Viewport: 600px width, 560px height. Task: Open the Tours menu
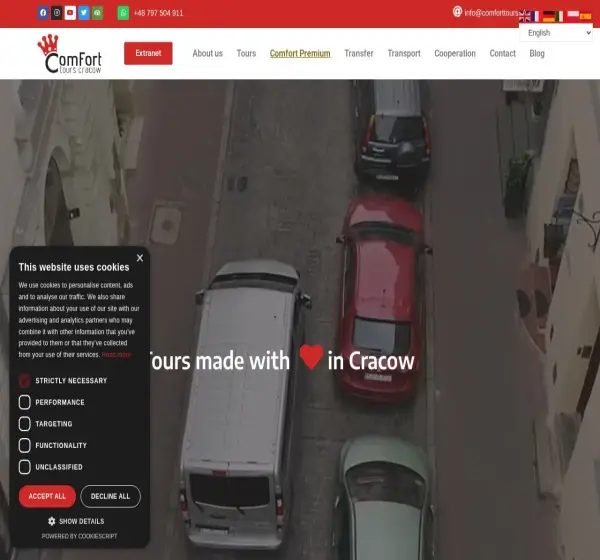pyautogui.click(x=246, y=54)
